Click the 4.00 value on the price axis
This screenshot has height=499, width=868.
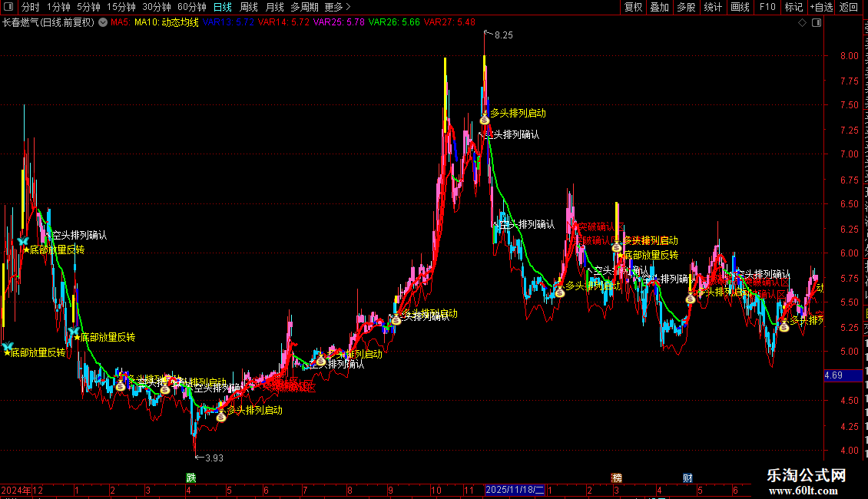[849, 451]
